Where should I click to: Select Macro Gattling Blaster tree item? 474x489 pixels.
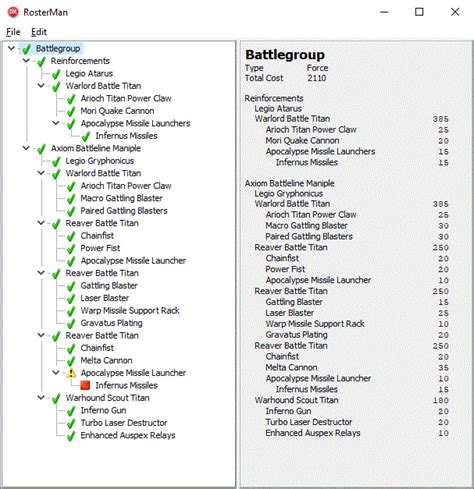121,198
